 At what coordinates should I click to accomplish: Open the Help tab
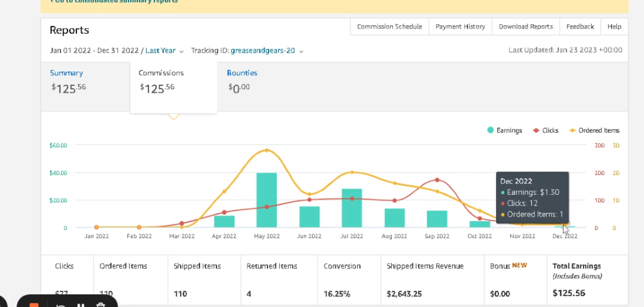614,27
